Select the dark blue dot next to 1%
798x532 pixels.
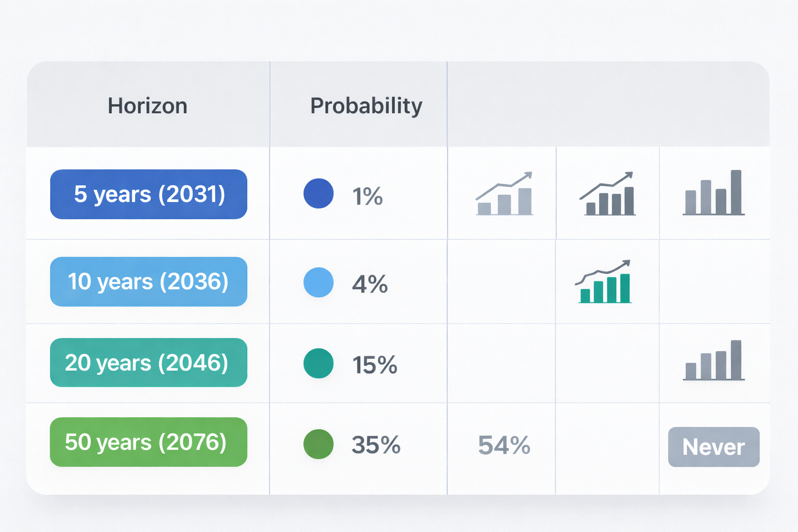318,194
